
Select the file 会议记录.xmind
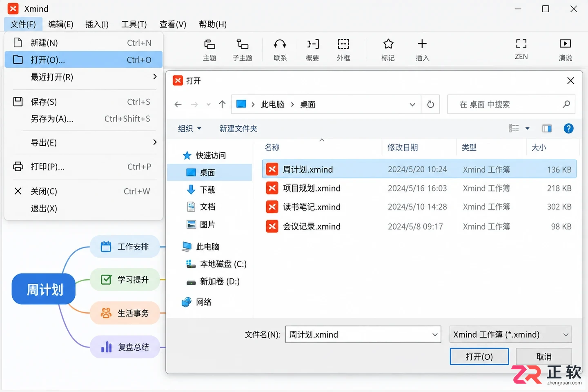click(x=419, y=226)
